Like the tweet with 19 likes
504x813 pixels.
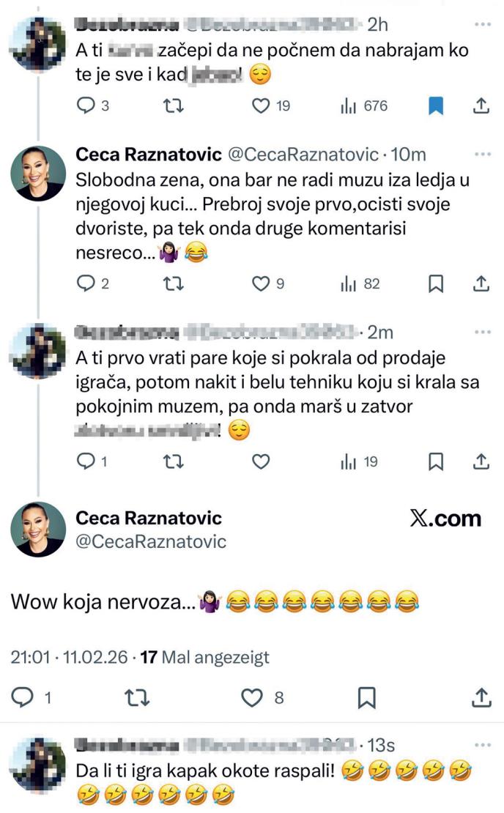261,106
